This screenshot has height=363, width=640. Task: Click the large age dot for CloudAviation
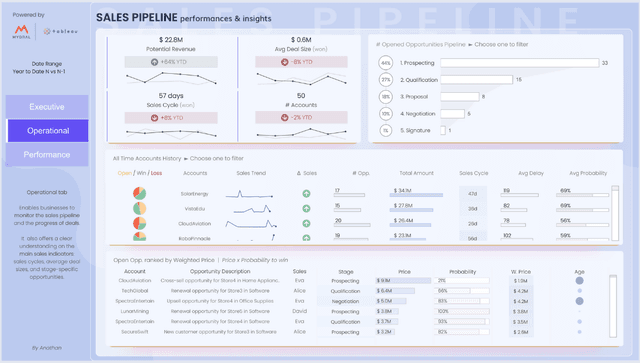pos(579,281)
